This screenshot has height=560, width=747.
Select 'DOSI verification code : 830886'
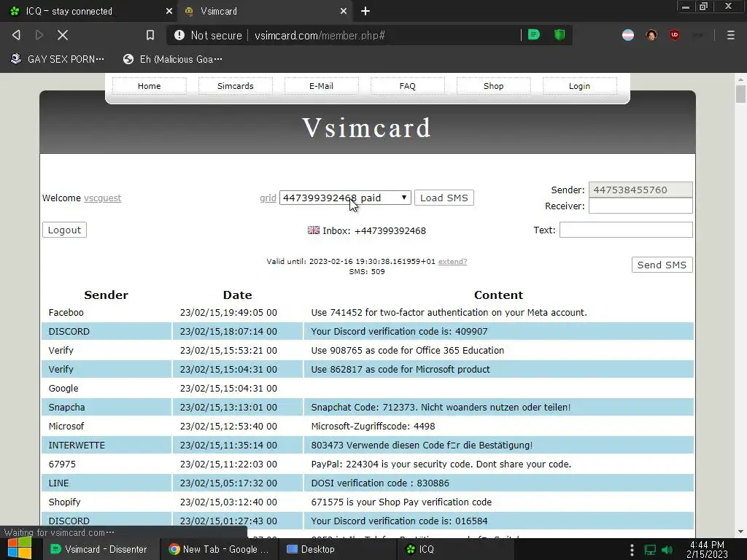click(380, 483)
